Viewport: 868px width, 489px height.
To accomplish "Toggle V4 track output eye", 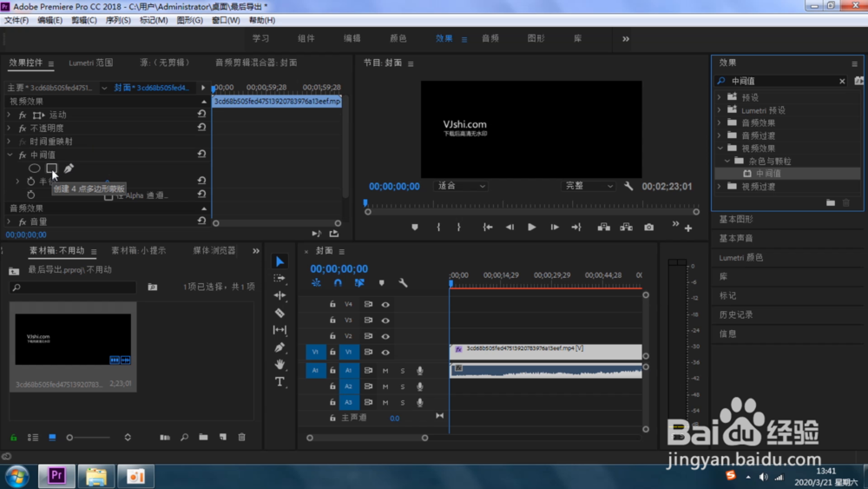I will (385, 304).
